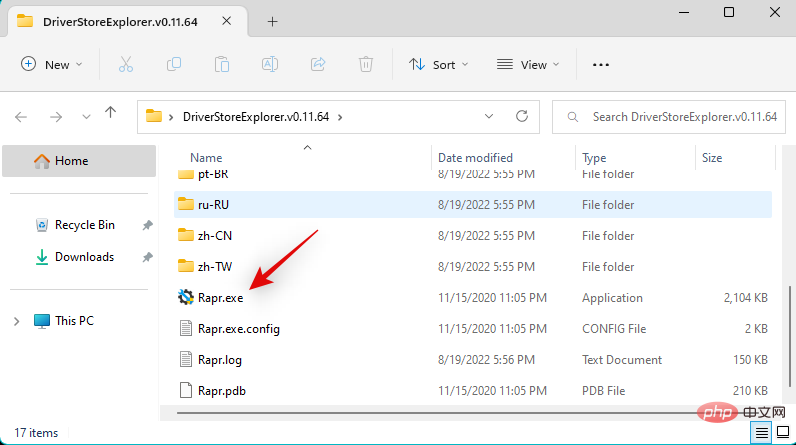Click the Cut scissors icon
796x445 pixels.
(126, 64)
